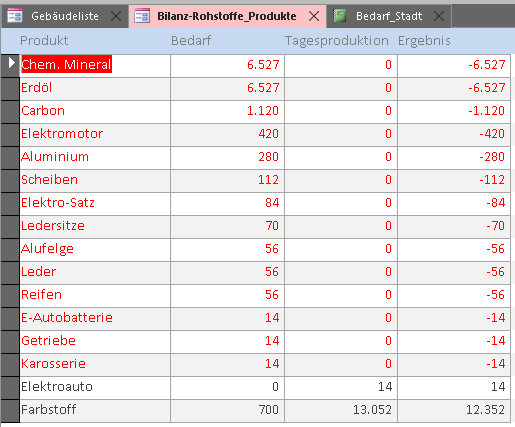Click the Bilanz-Rohstoffe_Produkte form icon
The height and width of the screenshot is (427, 515).
pyautogui.click(x=142, y=16)
